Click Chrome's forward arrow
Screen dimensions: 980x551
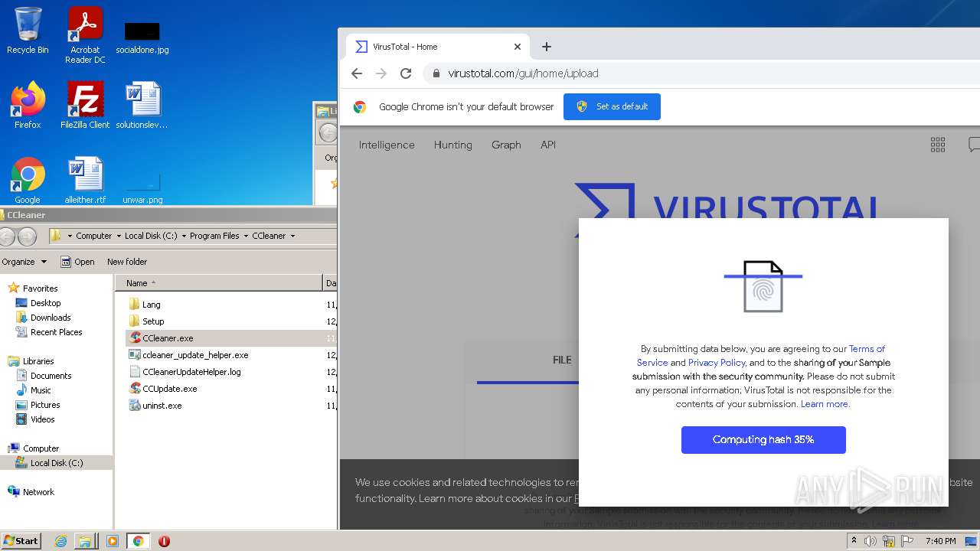[381, 73]
